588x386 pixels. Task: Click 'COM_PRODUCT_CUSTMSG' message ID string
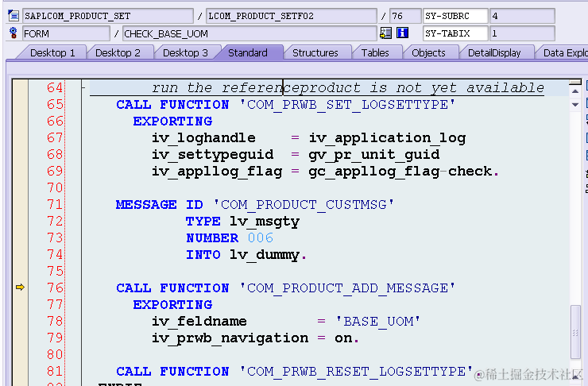[x=304, y=205]
